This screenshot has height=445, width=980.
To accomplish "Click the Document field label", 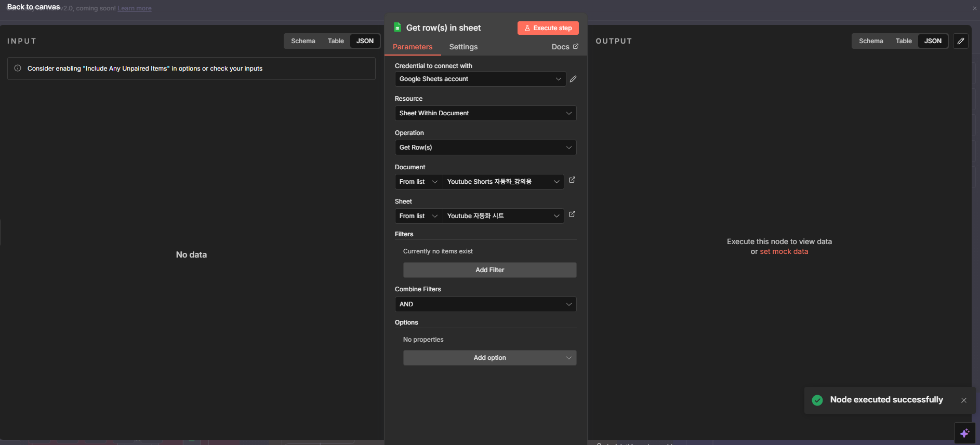I will tap(410, 167).
